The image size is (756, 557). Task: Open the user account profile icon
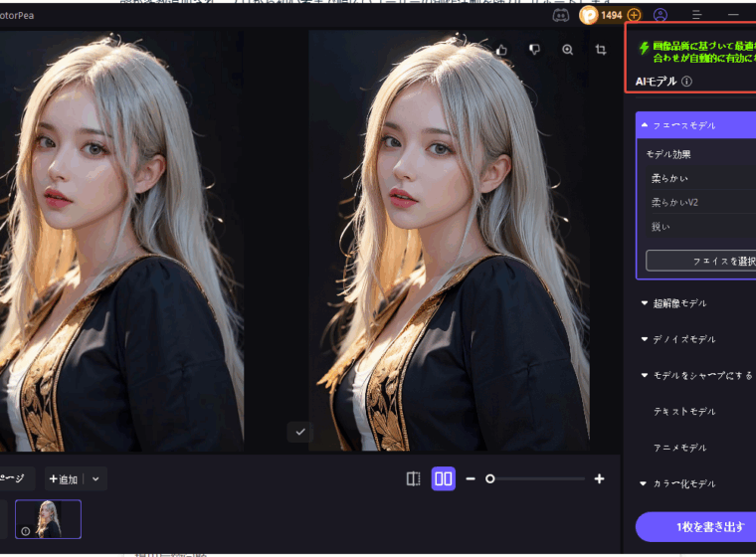tap(661, 15)
